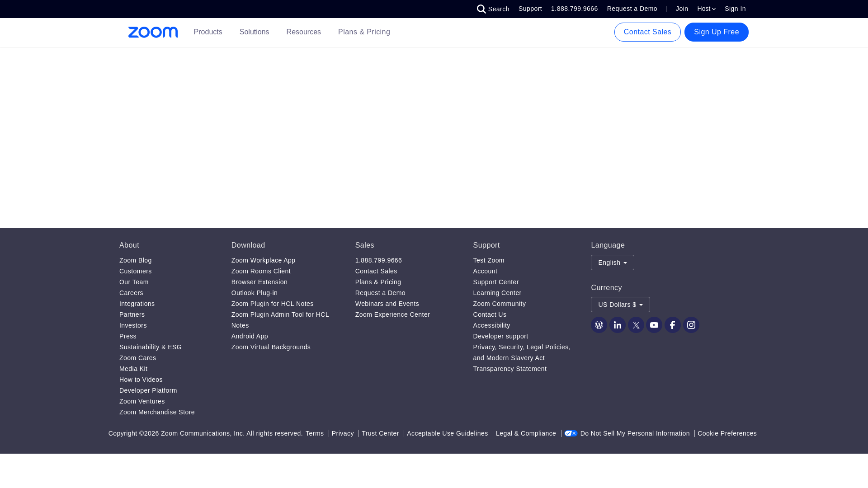Viewport: 868px width, 488px height.
Task: Click Do Not Sell My Personal Information
Action: tap(635, 433)
